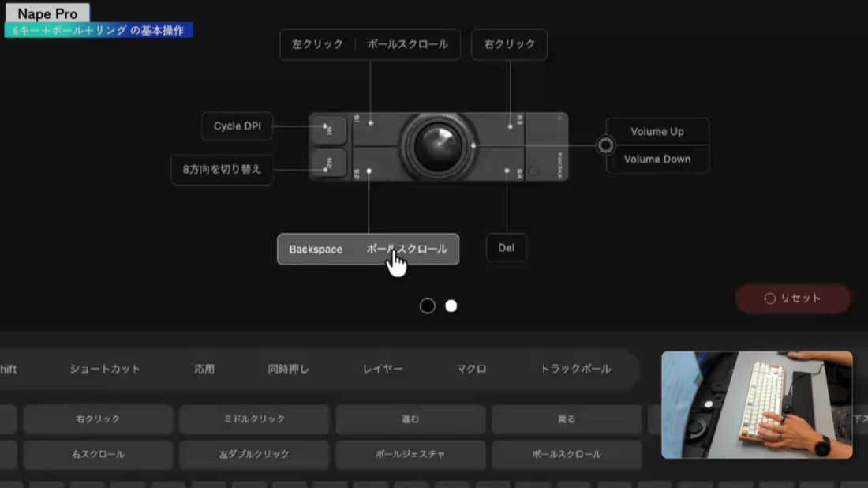
Task: Click the ring dial icon
Action: point(605,145)
